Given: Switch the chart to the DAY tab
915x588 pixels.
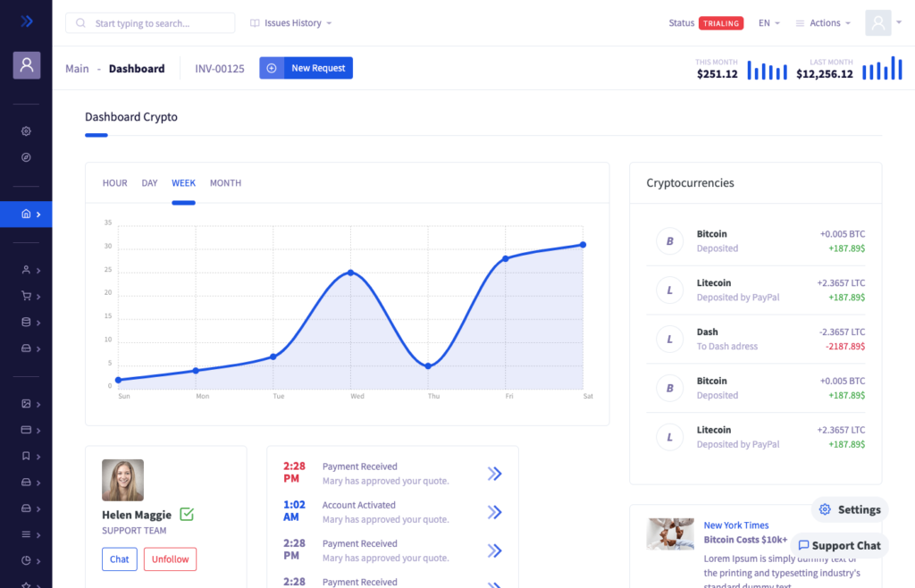Looking at the screenshot, I should pyautogui.click(x=149, y=183).
